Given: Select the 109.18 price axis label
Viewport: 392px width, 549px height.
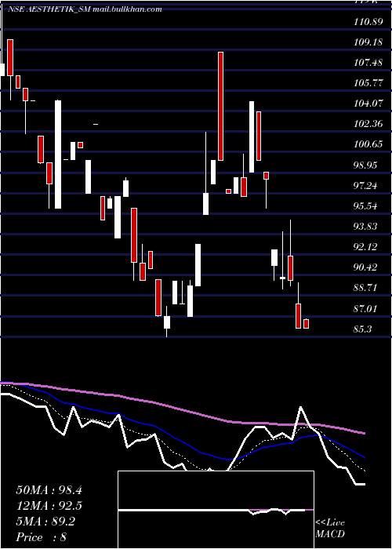Looking at the screenshot, I should point(368,42).
